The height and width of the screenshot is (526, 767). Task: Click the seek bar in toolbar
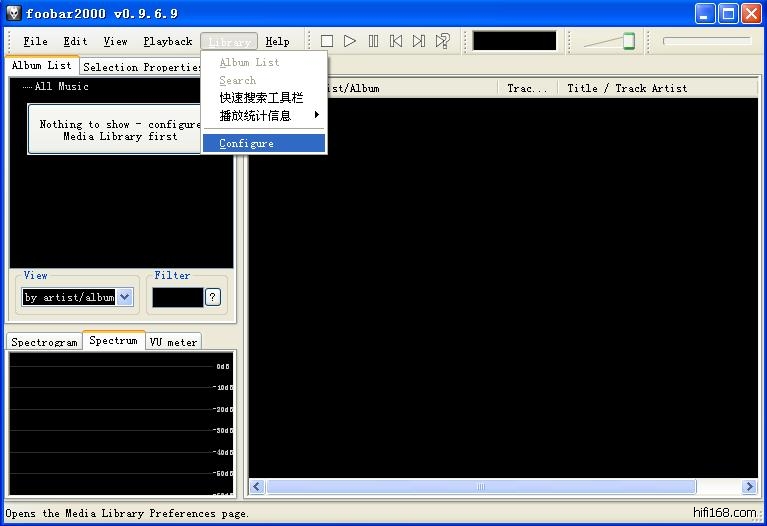(706, 41)
